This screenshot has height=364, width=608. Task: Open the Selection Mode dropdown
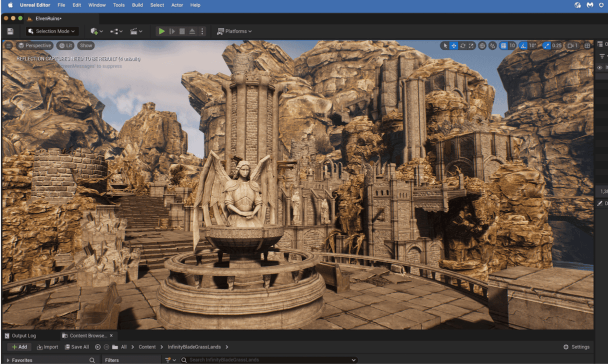pyautogui.click(x=52, y=31)
